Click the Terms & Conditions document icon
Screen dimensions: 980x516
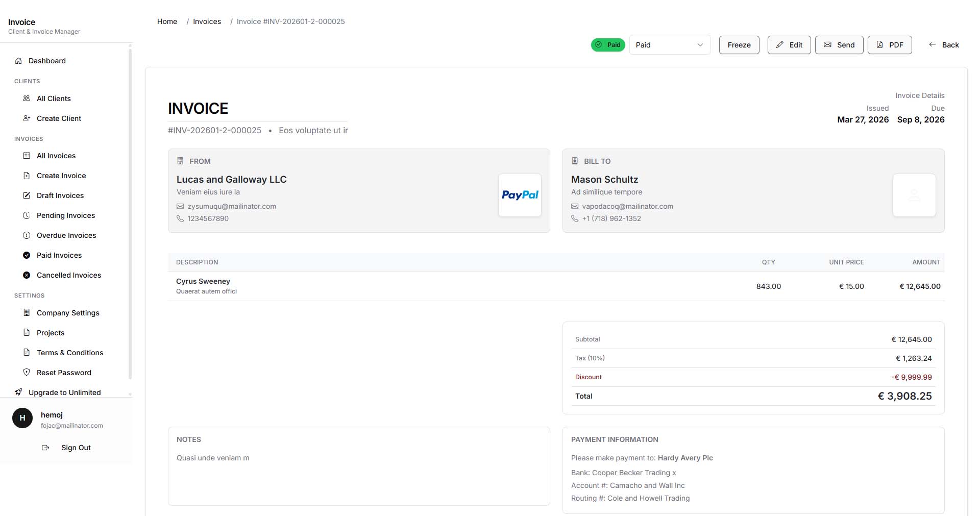27,353
